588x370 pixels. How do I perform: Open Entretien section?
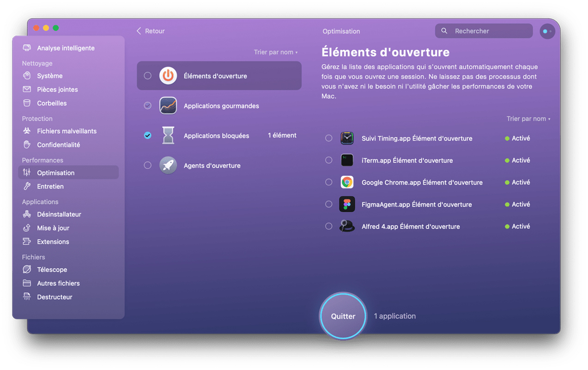[68, 186]
